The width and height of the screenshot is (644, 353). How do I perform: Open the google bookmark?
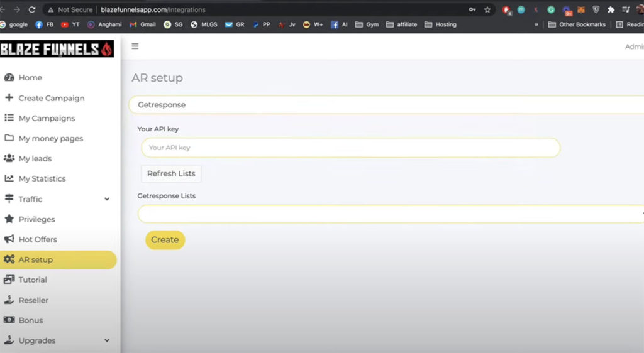click(x=14, y=24)
